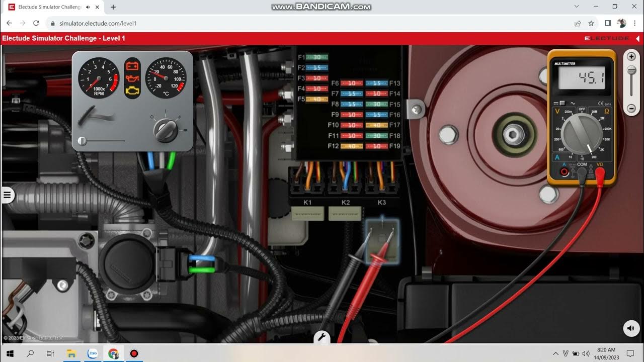Click the oil pressure warning light
Screen dimensions: 644x362
[133, 78]
